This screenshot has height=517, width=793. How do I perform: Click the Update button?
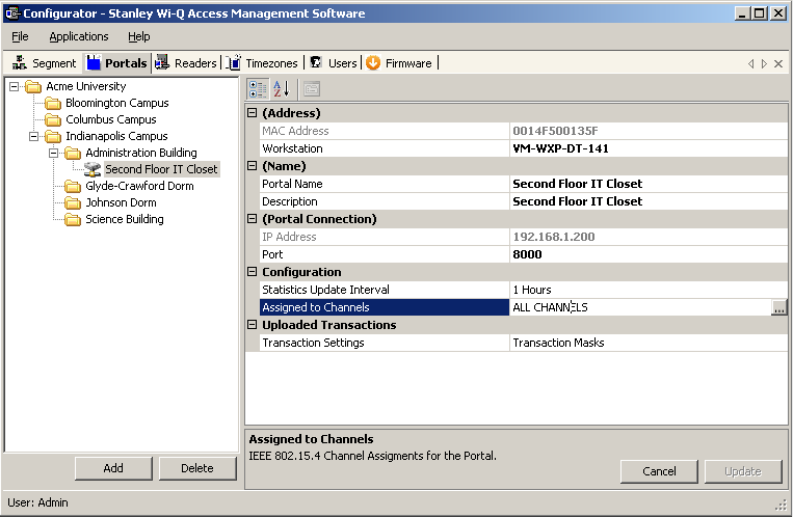(743, 471)
